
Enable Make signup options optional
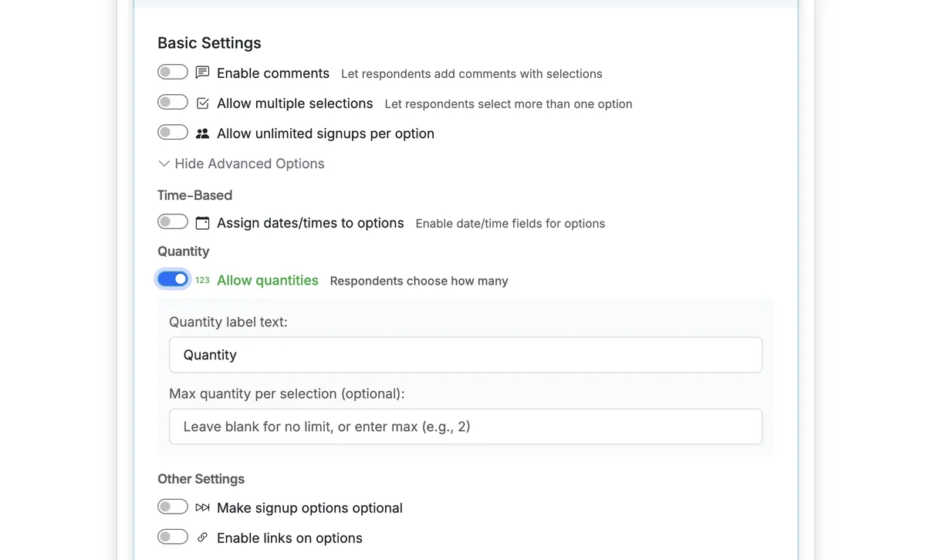(x=172, y=506)
